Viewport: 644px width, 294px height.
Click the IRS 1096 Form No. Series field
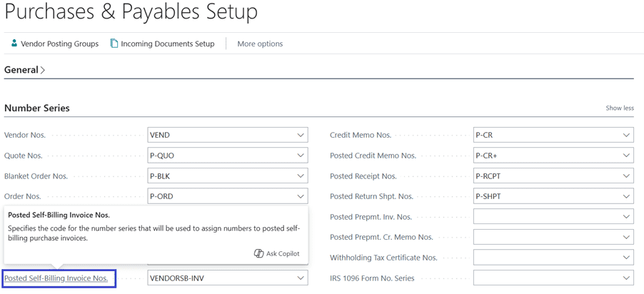point(546,278)
